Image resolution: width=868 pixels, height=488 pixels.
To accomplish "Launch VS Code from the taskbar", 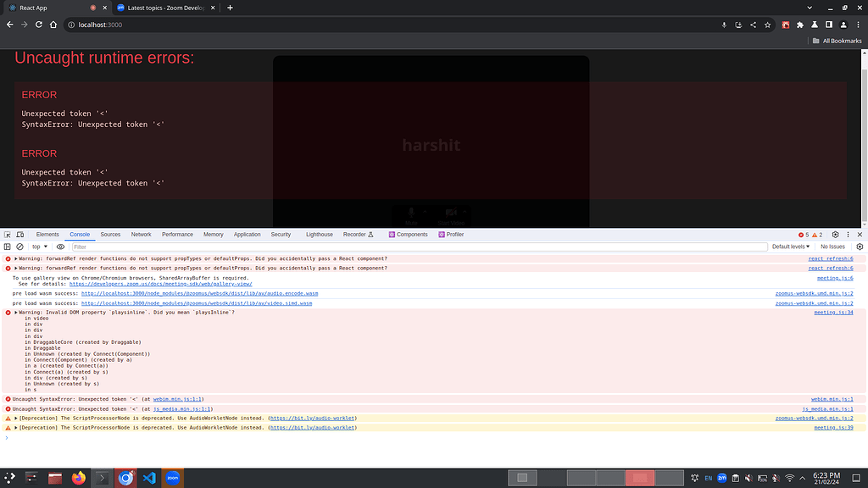I will pos(148,478).
